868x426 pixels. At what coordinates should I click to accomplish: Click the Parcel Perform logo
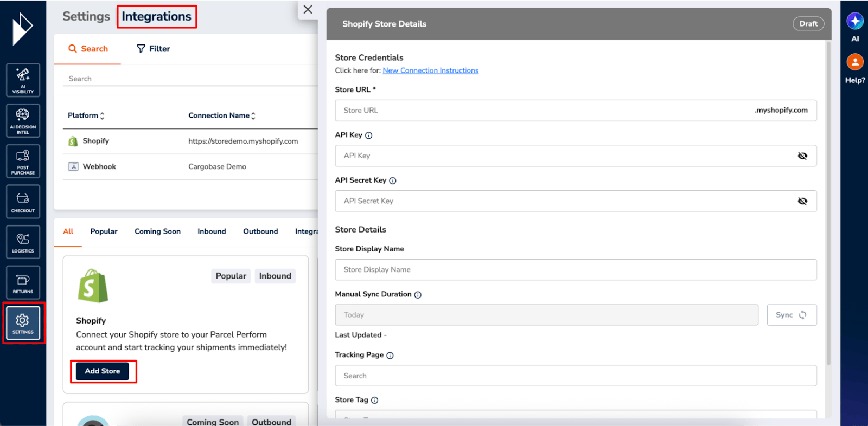point(22,29)
